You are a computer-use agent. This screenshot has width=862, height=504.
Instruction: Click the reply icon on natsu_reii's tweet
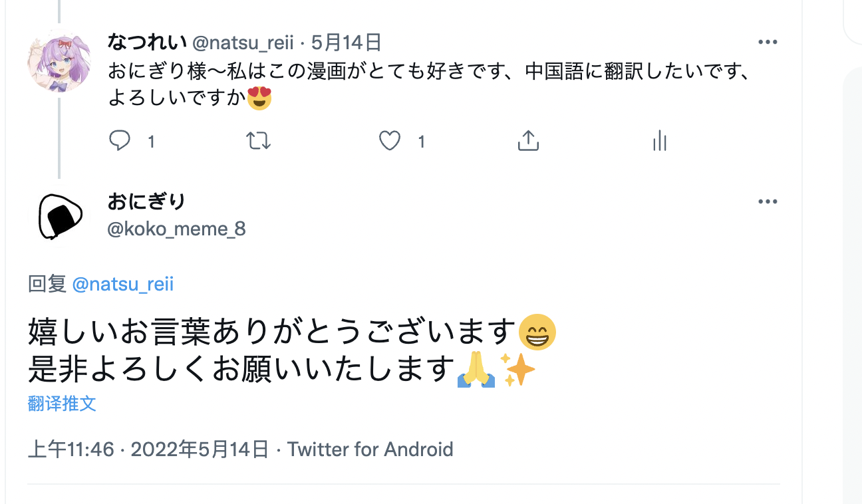[x=120, y=141]
